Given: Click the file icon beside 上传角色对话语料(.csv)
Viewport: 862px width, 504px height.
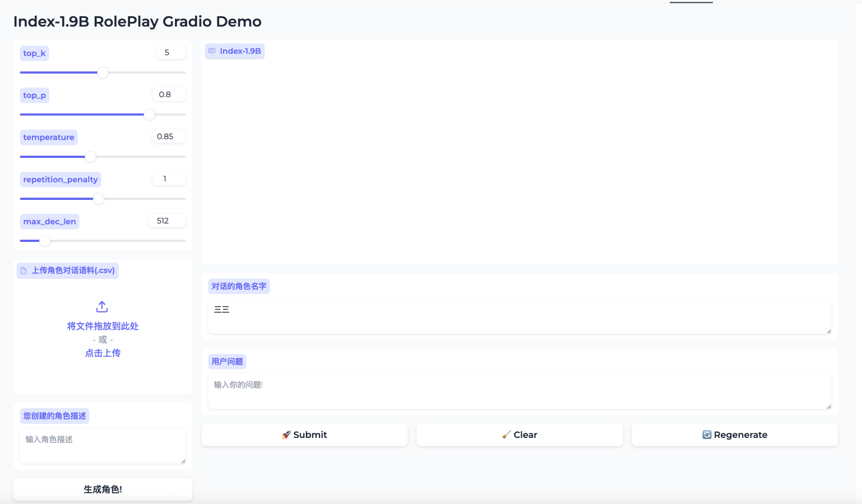Looking at the screenshot, I should tap(24, 270).
